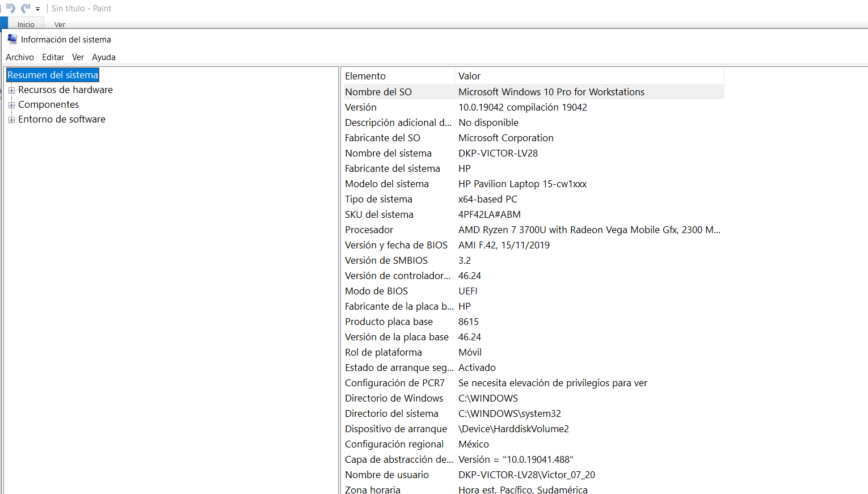The height and width of the screenshot is (494, 868).
Task: Click Microsoft Corporation value
Action: (506, 138)
